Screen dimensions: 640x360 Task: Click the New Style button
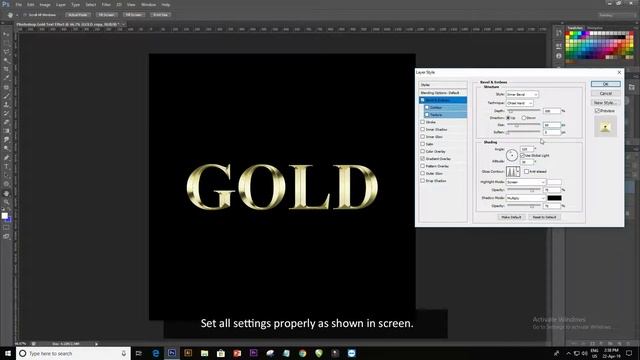(606, 103)
